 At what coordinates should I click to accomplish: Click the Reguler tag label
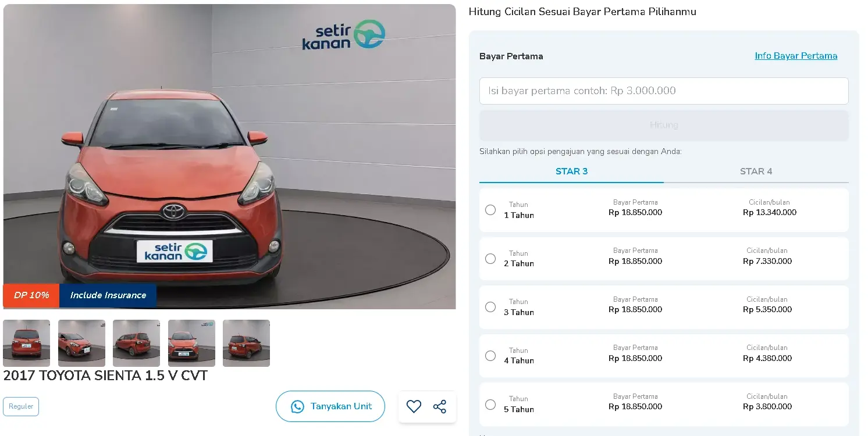coord(21,406)
